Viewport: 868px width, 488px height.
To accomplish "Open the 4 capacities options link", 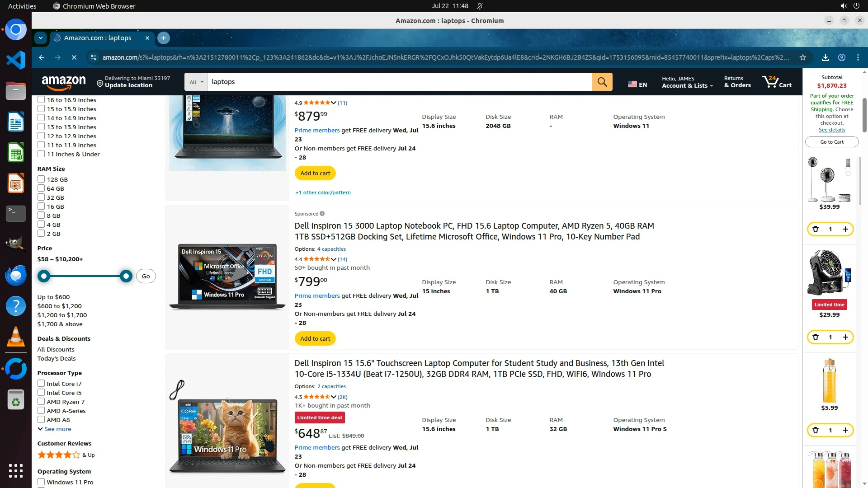I will tap(331, 249).
